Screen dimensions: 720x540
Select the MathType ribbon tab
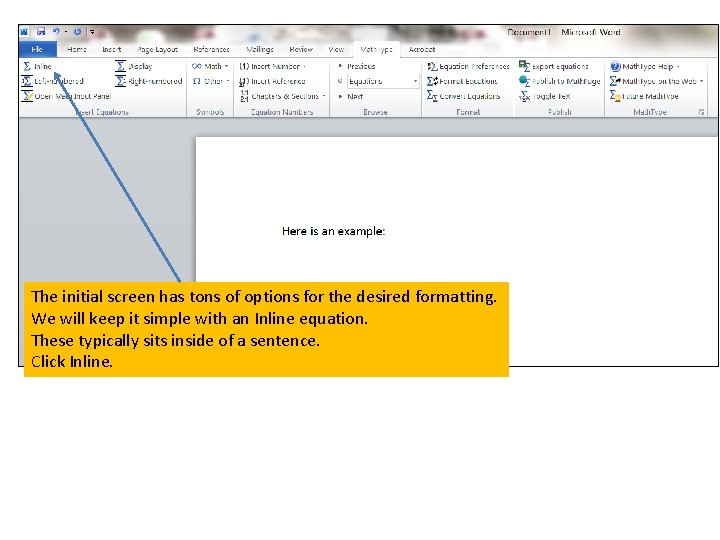[377, 49]
